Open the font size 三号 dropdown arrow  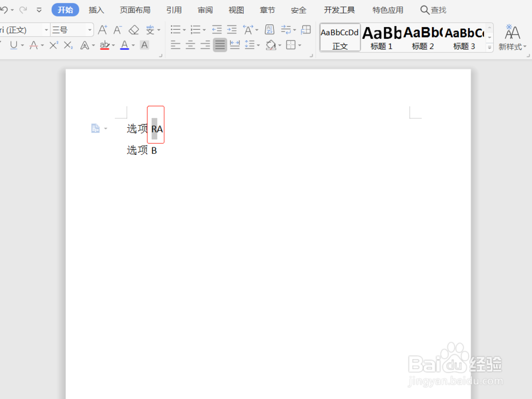click(x=90, y=30)
